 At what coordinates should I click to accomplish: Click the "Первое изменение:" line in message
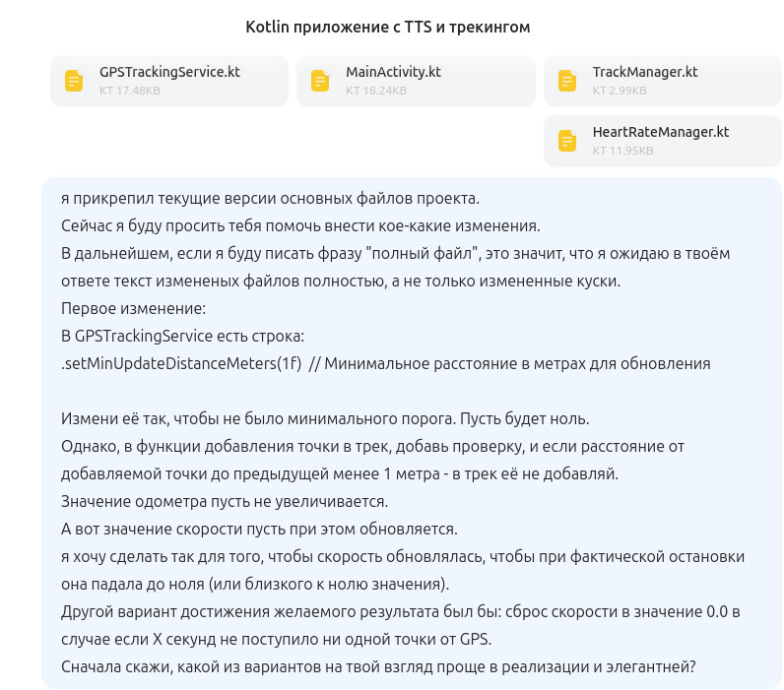(x=127, y=308)
